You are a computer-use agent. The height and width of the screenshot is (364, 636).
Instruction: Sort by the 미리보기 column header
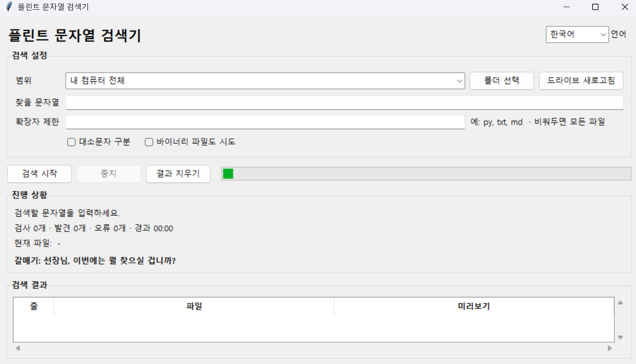pos(474,306)
